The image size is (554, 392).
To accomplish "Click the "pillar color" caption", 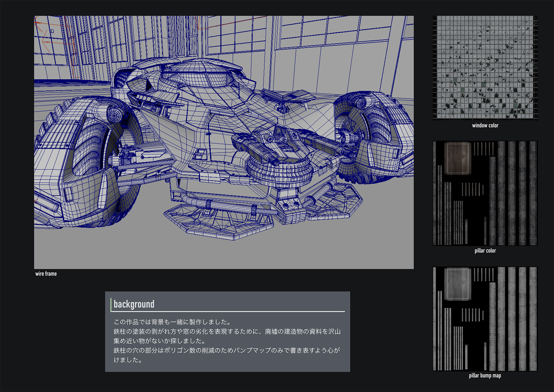I will pyautogui.click(x=485, y=251).
